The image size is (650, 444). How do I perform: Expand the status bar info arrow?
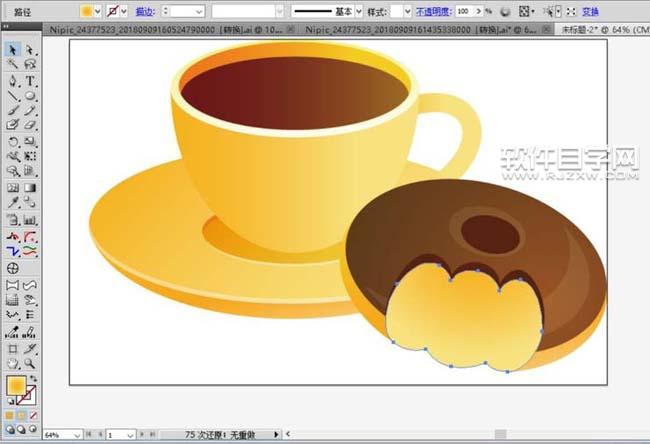coord(276,434)
